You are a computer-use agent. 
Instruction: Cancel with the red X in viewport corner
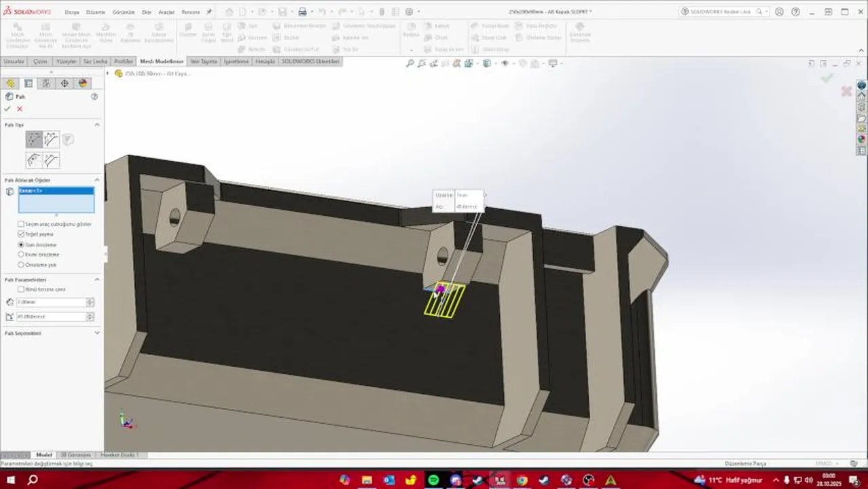(x=846, y=91)
